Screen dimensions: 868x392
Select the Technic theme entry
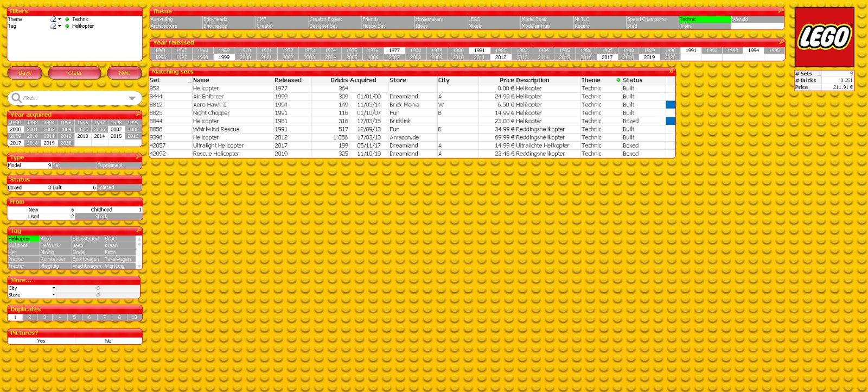(704, 19)
